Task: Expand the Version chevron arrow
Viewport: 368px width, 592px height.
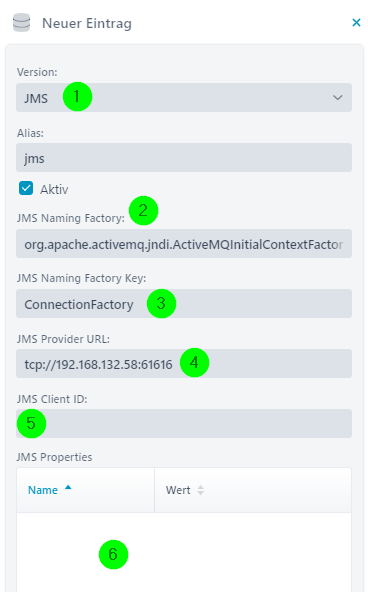Action: (337, 97)
